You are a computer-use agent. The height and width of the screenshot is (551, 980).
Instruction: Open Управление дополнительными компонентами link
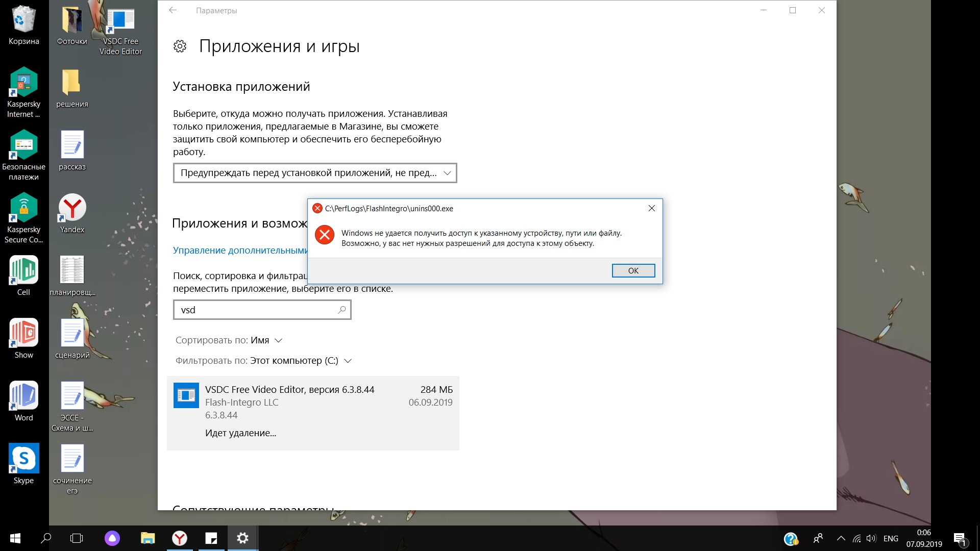point(240,251)
